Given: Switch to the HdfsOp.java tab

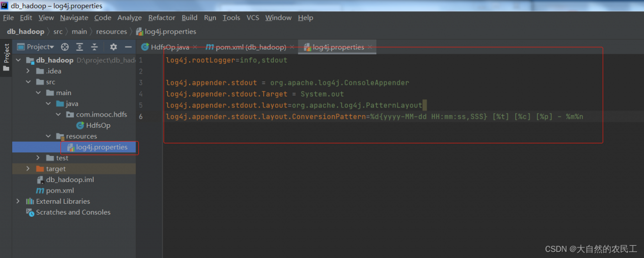Looking at the screenshot, I should (x=170, y=47).
